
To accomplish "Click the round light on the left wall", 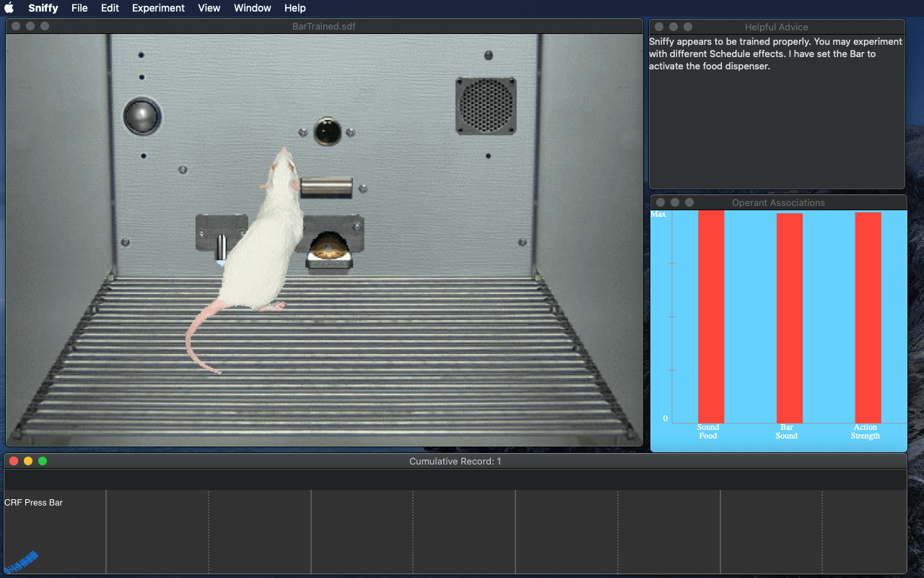I will coord(141,116).
